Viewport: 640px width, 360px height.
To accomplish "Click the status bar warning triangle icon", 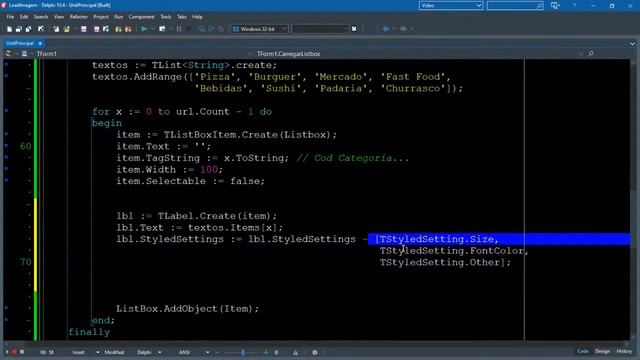I will click(x=296, y=352).
